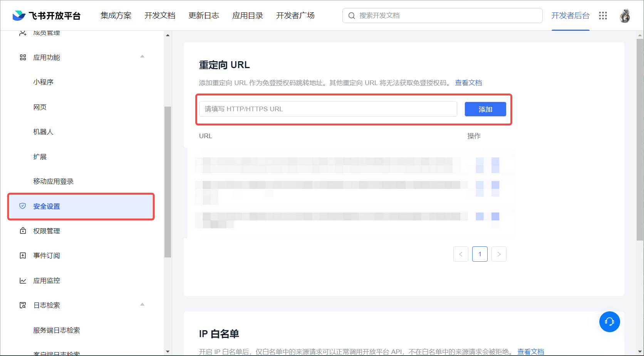This screenshot has height=356, width=644.
Task: Open the 开发文档 menu
Action: point(159,16)
